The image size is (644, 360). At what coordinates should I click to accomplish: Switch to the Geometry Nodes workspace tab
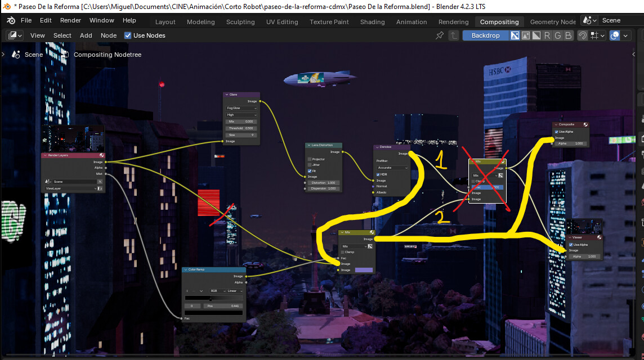click(553, 22)
